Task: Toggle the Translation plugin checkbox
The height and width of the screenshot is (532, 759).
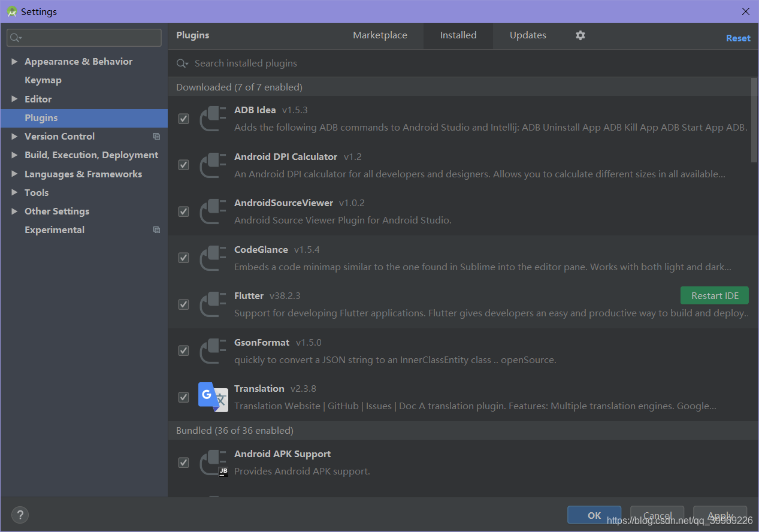Action: [183, 397]
